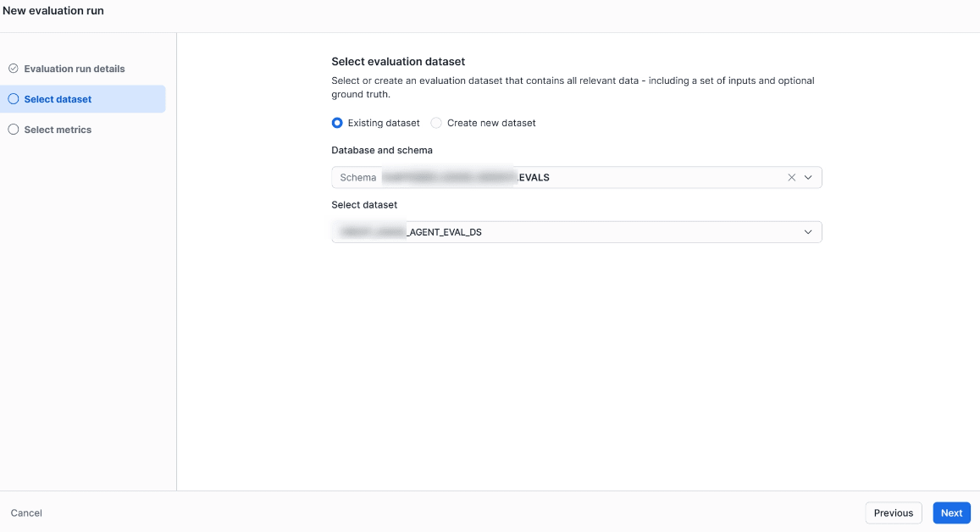Image resolution: width=980 pixels, height=532 pixels.
Task: Open the Select metrics step in sidebar
Action: tap(58, 130)
